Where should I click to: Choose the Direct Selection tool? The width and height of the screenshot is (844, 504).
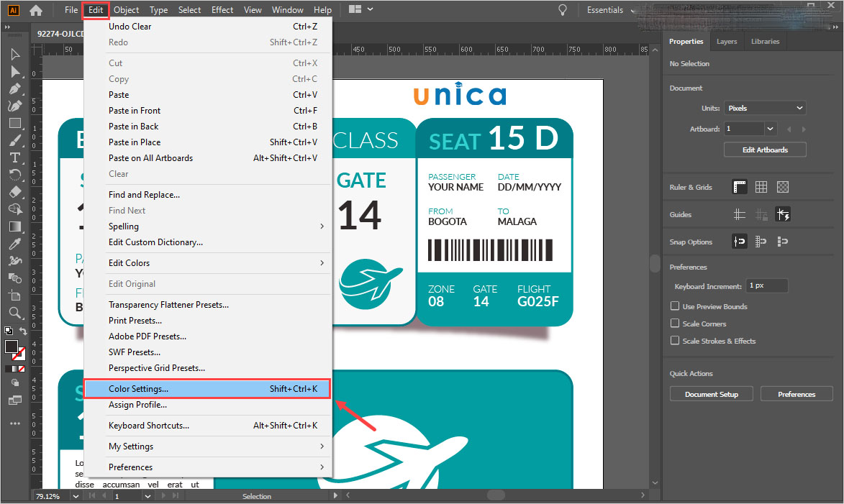[x=14, y=72]
